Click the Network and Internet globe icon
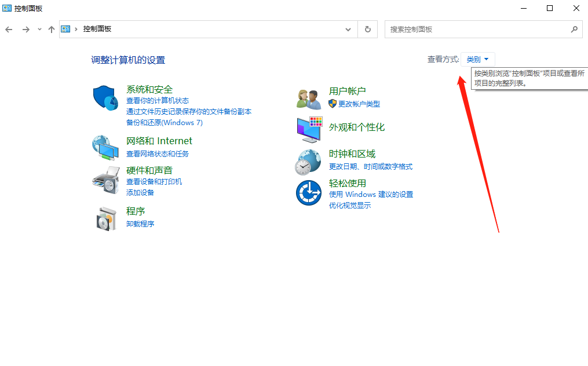This screenshot has width=588, height=366. [105, 147]
